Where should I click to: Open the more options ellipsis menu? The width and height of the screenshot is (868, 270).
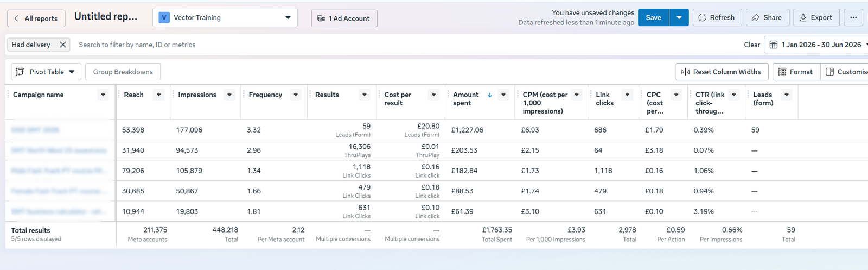pos(853,17)
